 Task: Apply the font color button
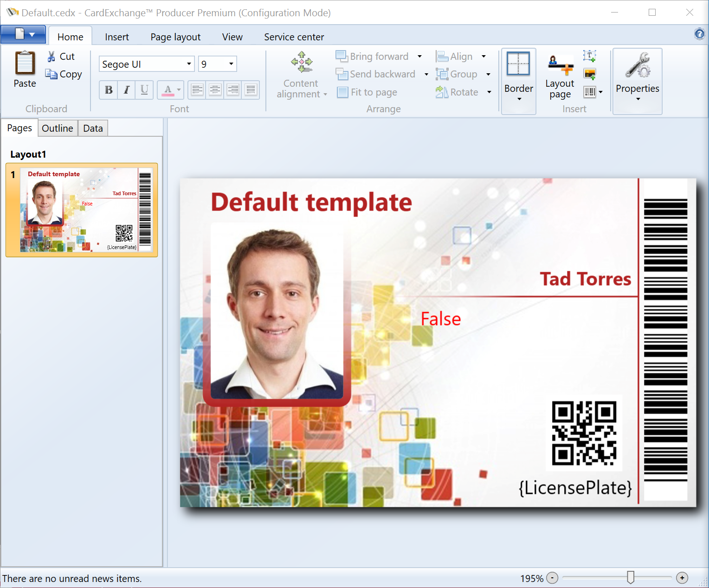(168, 90)
